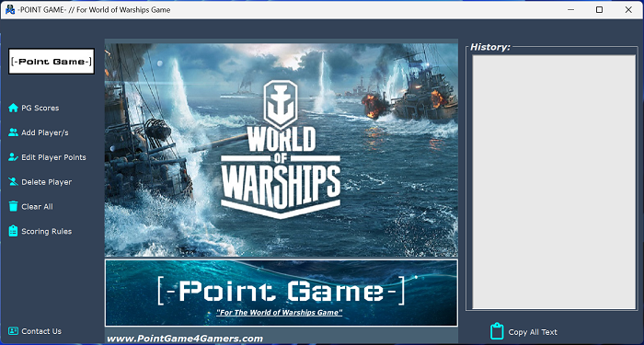The width and height of the screenshot is (644, 345).
Task: Click the World of Warships splash image
Action: [282, 150]
